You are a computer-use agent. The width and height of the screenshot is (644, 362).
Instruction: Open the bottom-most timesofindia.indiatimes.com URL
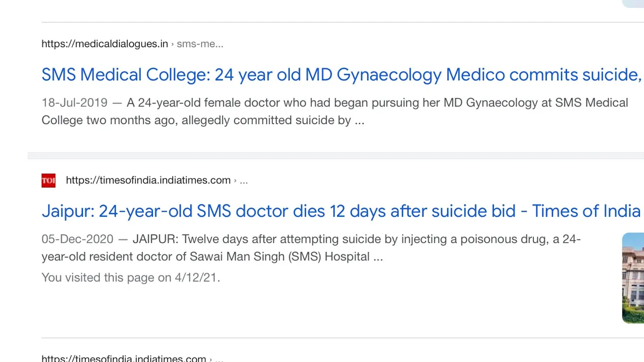click(x=124, y=358)
